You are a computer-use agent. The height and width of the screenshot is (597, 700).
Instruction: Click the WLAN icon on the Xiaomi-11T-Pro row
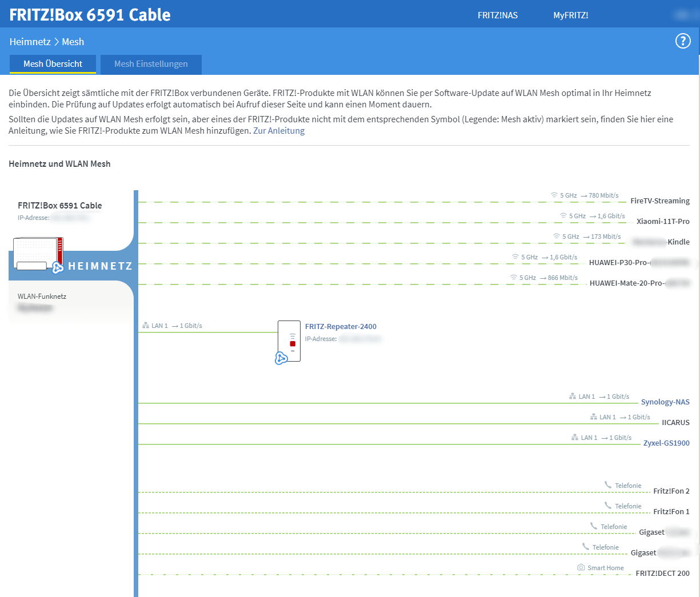(x=563, y=216)
